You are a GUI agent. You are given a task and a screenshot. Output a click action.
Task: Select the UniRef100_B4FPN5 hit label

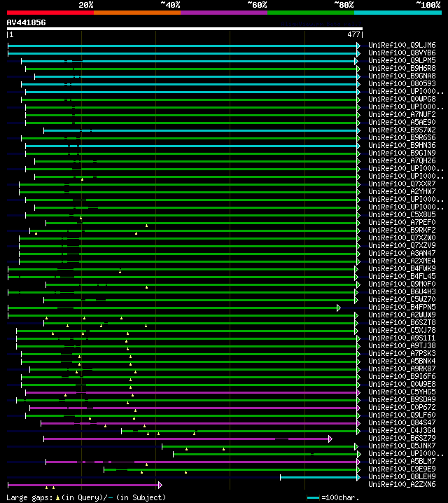(x=402, y=307)
